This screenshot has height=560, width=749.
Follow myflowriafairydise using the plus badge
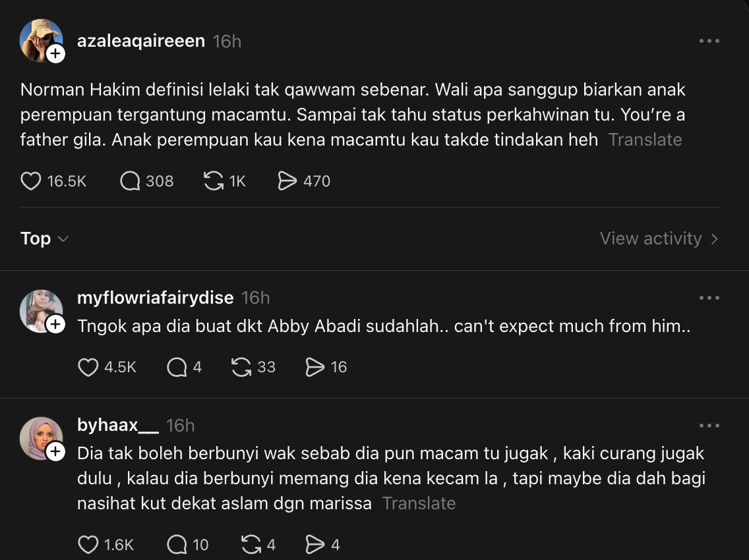point(56,324)
